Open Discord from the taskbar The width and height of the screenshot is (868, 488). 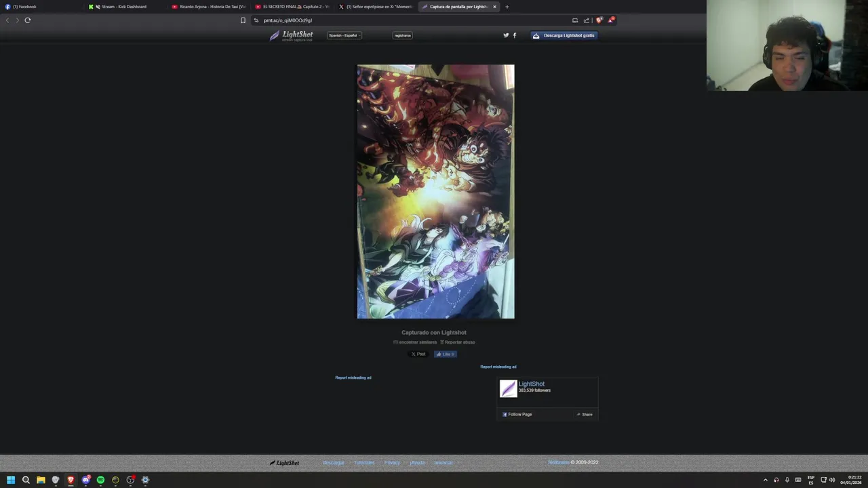pos(85,480)
